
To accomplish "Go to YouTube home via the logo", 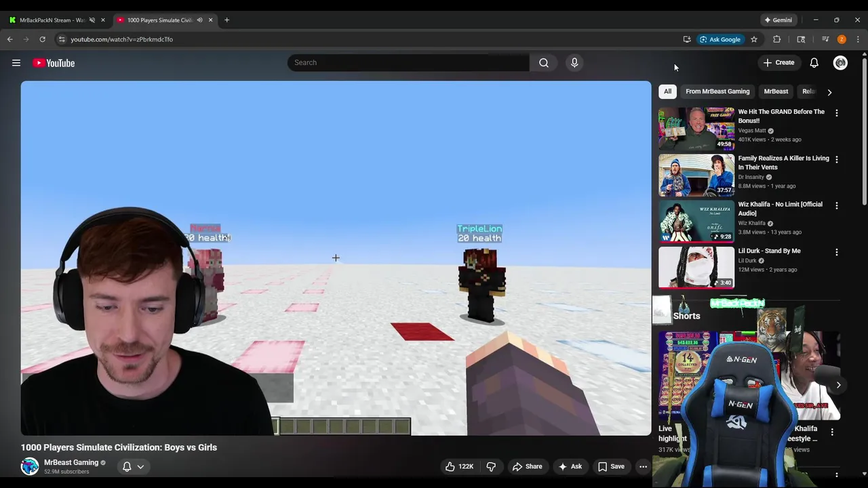I will click(x=54, y=63).
